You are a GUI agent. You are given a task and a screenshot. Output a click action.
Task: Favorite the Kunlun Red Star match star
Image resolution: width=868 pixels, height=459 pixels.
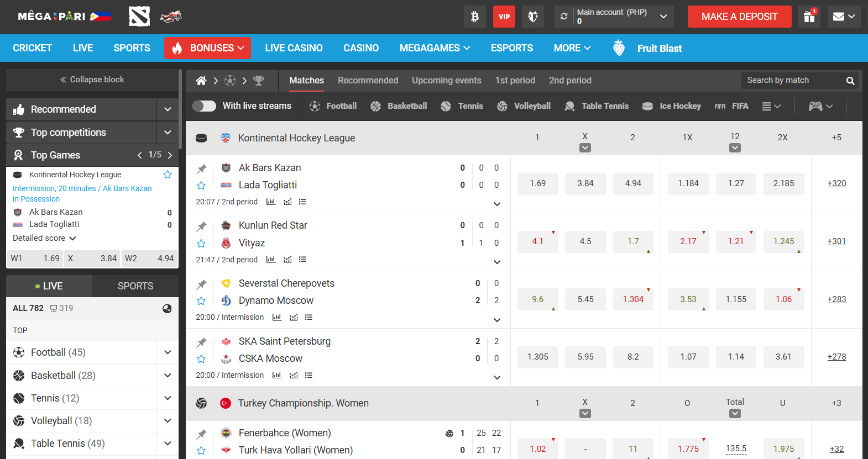pyautogui.click(x=201, y=244)
